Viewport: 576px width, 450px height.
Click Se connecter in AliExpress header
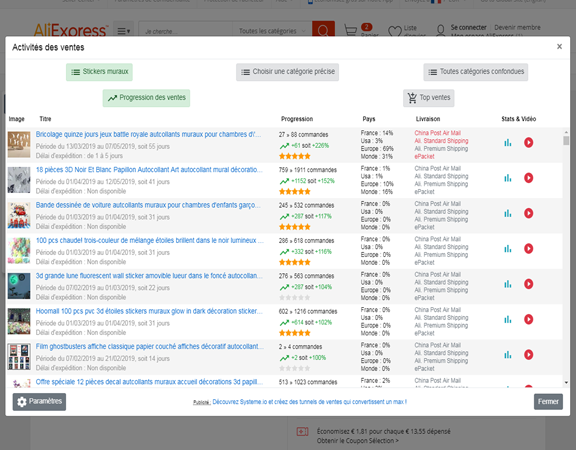pyautogui.click(x=468, y=28)
